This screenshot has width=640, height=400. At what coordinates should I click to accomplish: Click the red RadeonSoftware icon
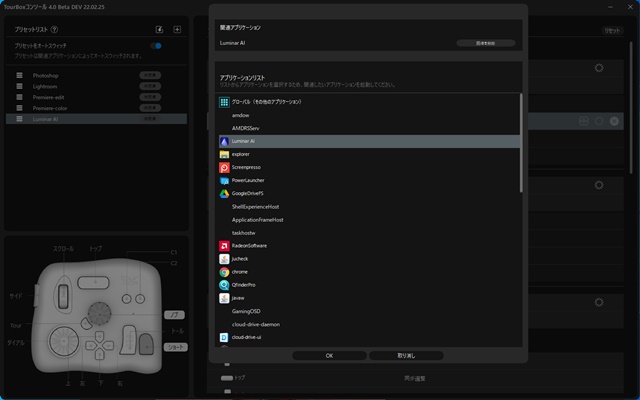click(224, 246)
